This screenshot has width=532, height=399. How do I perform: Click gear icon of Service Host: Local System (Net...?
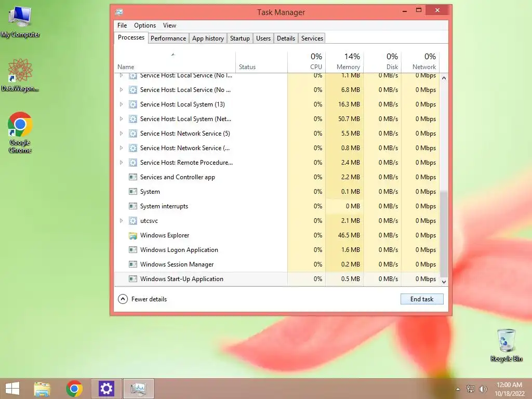(x=133, y=119)
